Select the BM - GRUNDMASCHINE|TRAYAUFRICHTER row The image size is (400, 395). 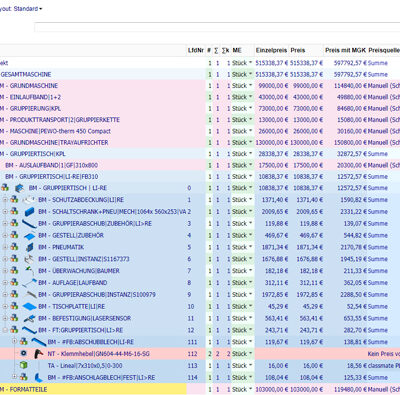point(200,142)
